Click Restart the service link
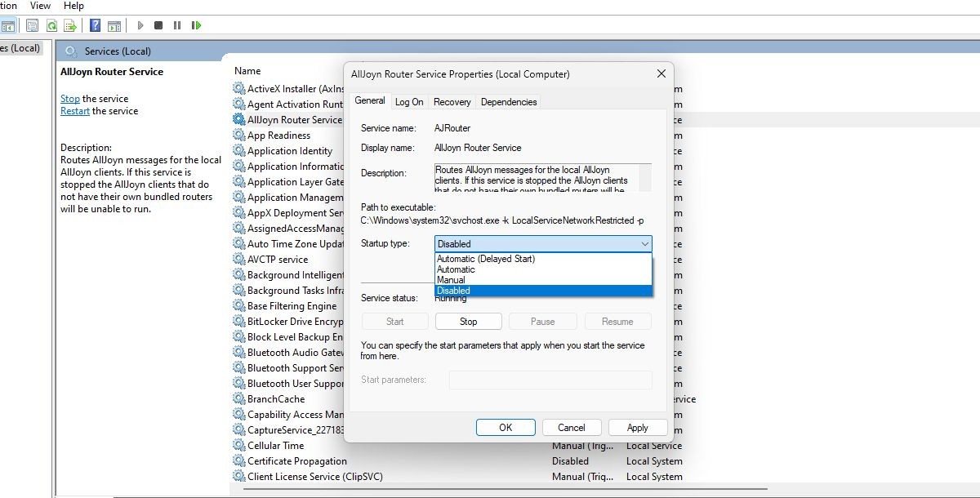 coord(75,111)
